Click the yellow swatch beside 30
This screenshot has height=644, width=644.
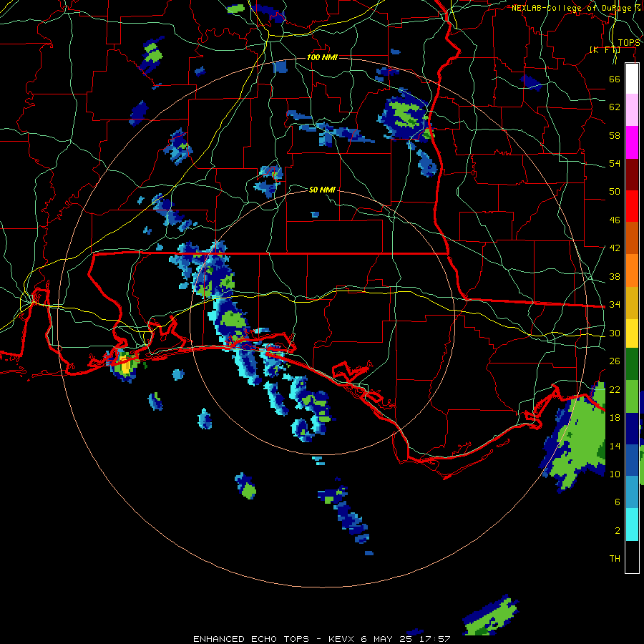pos(632,333)
